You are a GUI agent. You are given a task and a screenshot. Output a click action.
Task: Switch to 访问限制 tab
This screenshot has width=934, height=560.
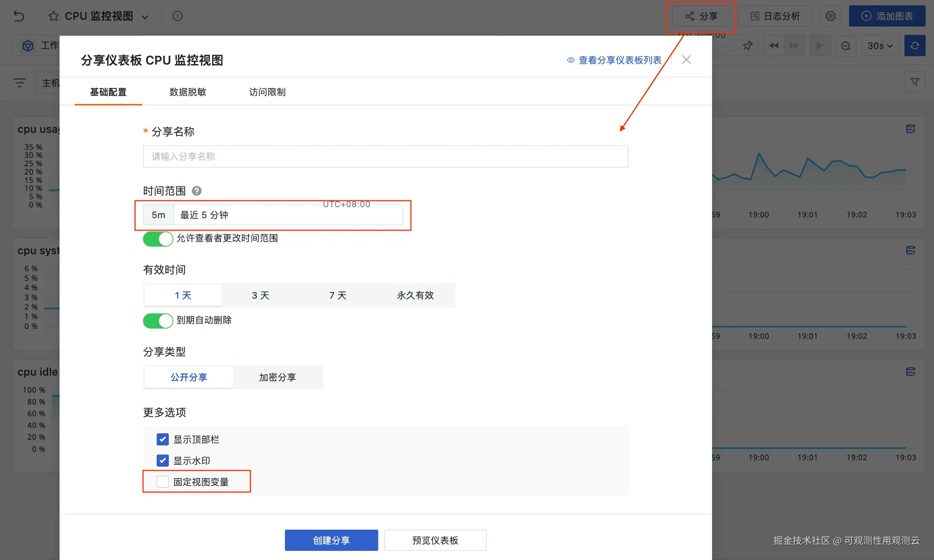tap(267, 92)
